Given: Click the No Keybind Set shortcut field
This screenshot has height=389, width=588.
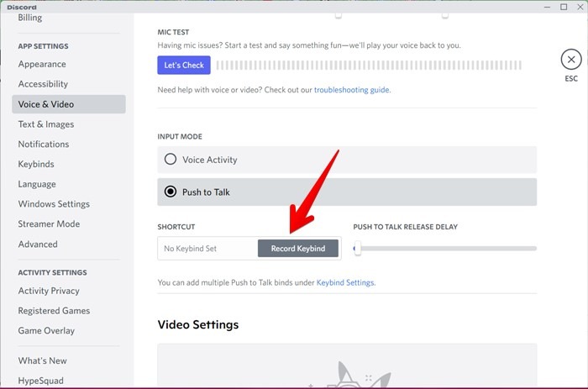Looking at the screenshot, I should 207,249.
